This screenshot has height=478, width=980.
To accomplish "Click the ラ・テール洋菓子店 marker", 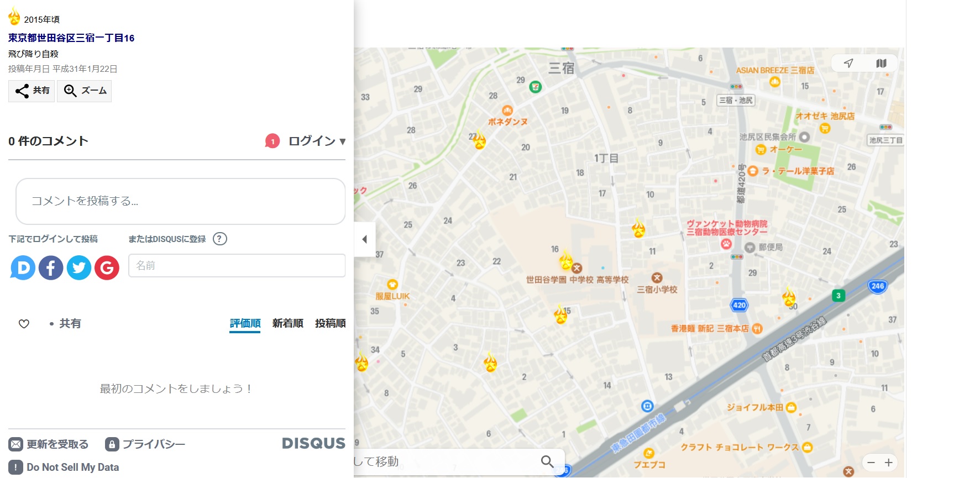I will (752, 171).
